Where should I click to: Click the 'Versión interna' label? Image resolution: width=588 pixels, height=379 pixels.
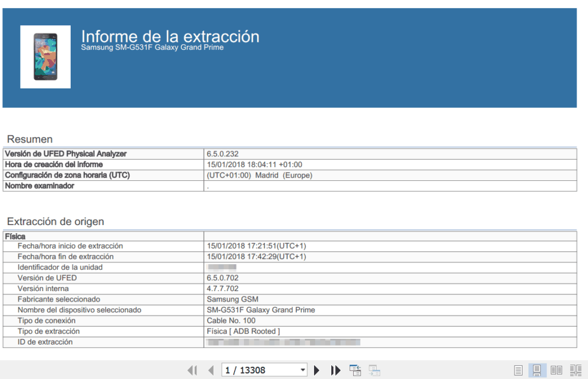[42, 289]
